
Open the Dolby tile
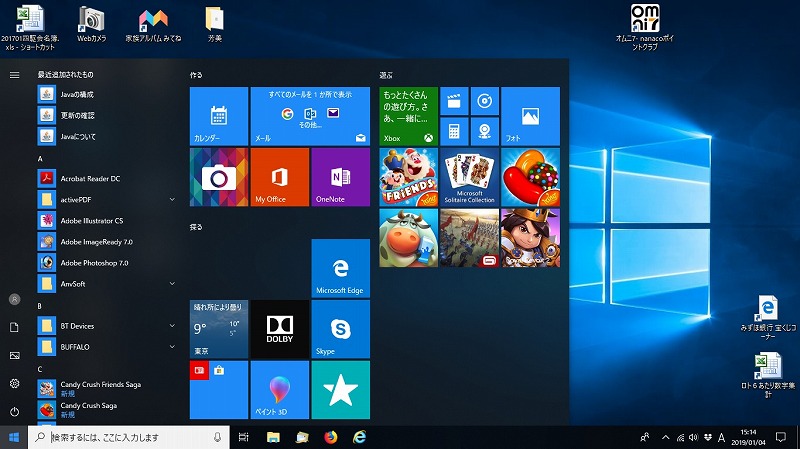coord(280,329)
